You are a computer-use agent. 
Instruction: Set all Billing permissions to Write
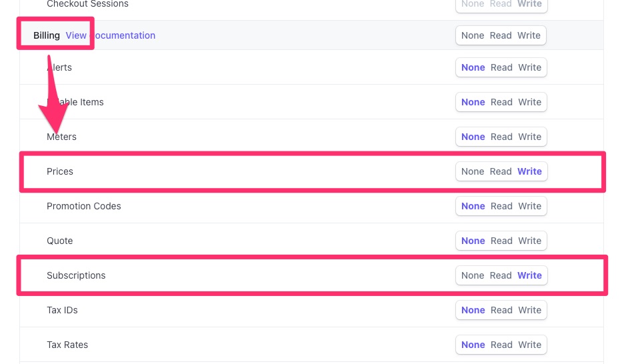[x=529, y=35]
